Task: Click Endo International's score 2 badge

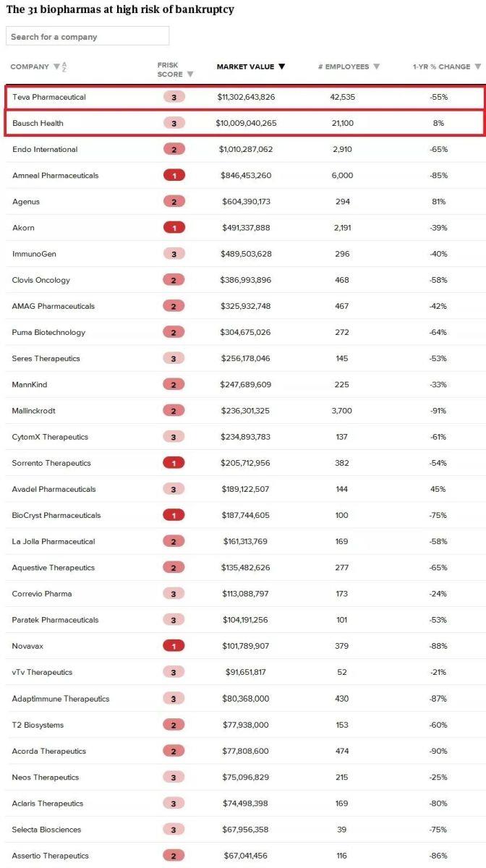Action: (174, 150)
